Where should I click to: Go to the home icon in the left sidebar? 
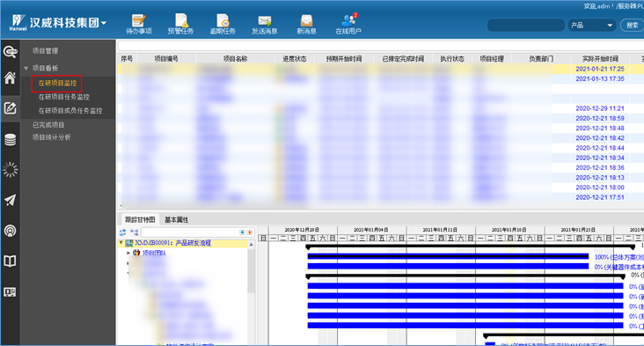point(10,77)
